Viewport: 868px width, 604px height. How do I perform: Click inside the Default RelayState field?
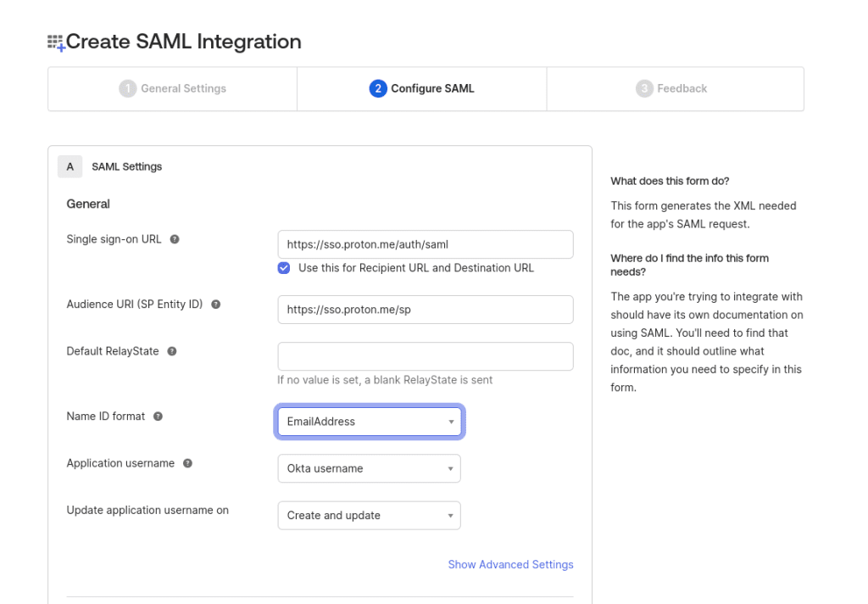click(425, 356)
